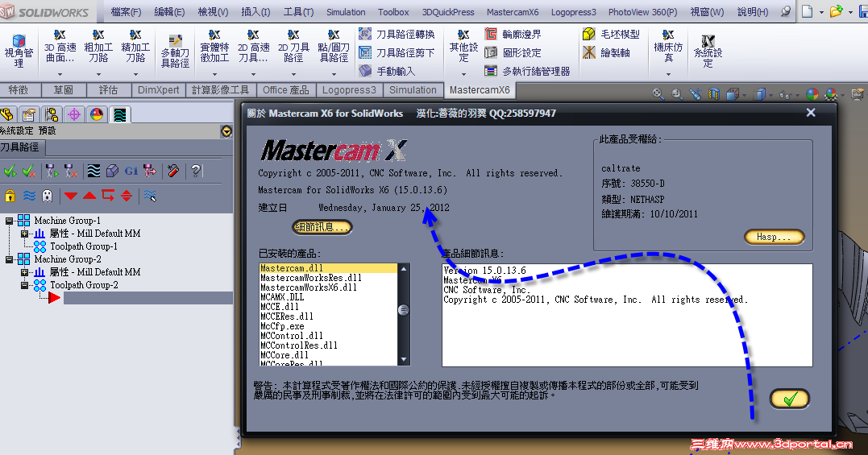Expand 屬性 node under Machine Group-1
This screenshot has height=455, width=868.
24,234
